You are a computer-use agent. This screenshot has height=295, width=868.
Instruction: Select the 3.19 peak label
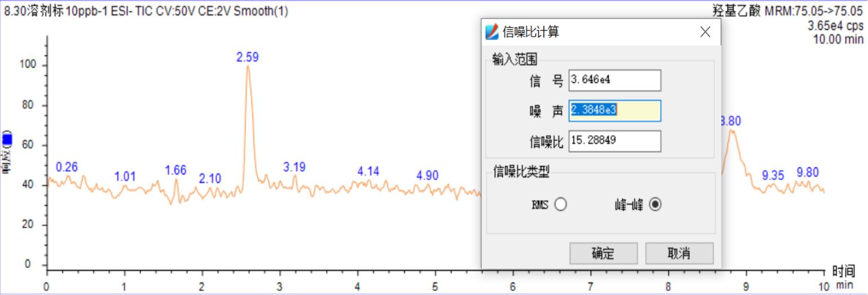tap(294, 166)
